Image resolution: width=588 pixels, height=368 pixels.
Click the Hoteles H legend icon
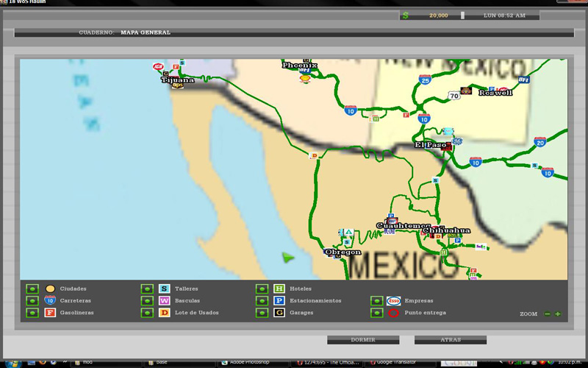[279, 289]
